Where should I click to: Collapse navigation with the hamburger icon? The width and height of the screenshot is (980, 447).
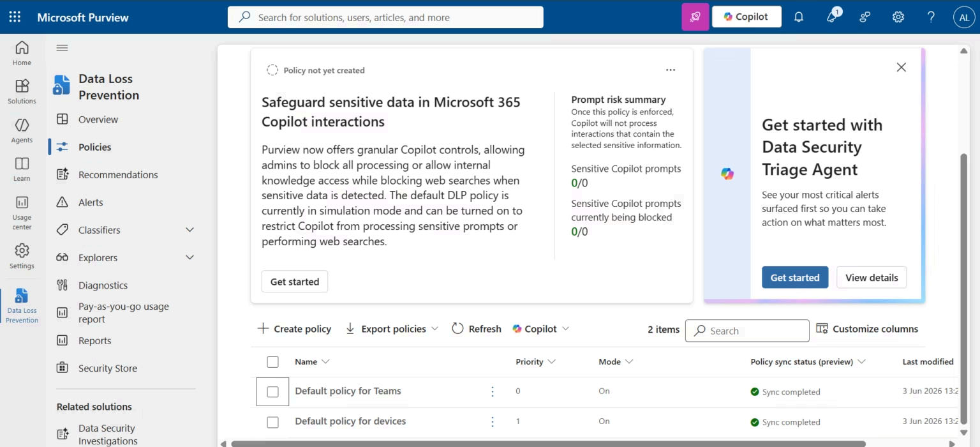point(62,48)
